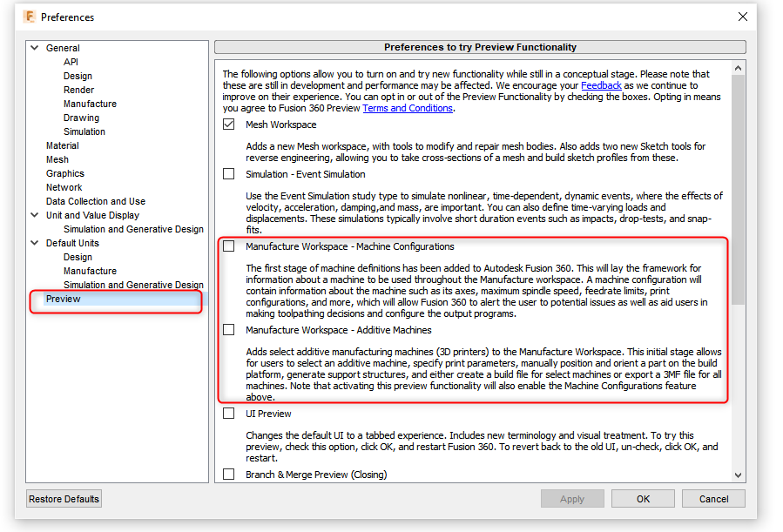
Task: Click the Branch & Merge Preview (Closing) label
Action: click(316, 475)
